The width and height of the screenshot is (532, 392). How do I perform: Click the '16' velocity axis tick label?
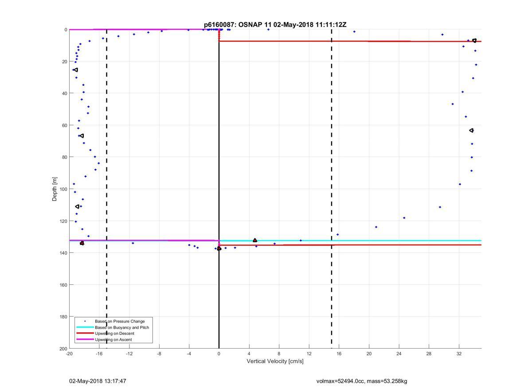(x=339, y=354)
